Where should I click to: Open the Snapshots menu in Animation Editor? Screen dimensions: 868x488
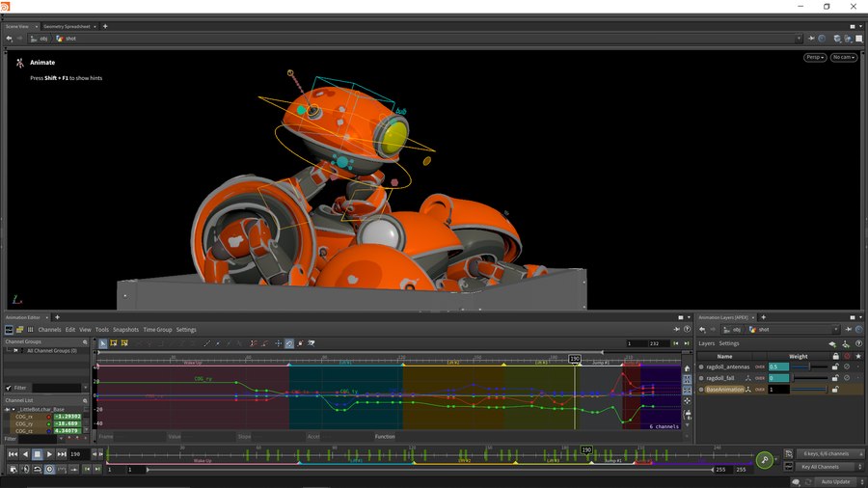click(x=125, y=330)
